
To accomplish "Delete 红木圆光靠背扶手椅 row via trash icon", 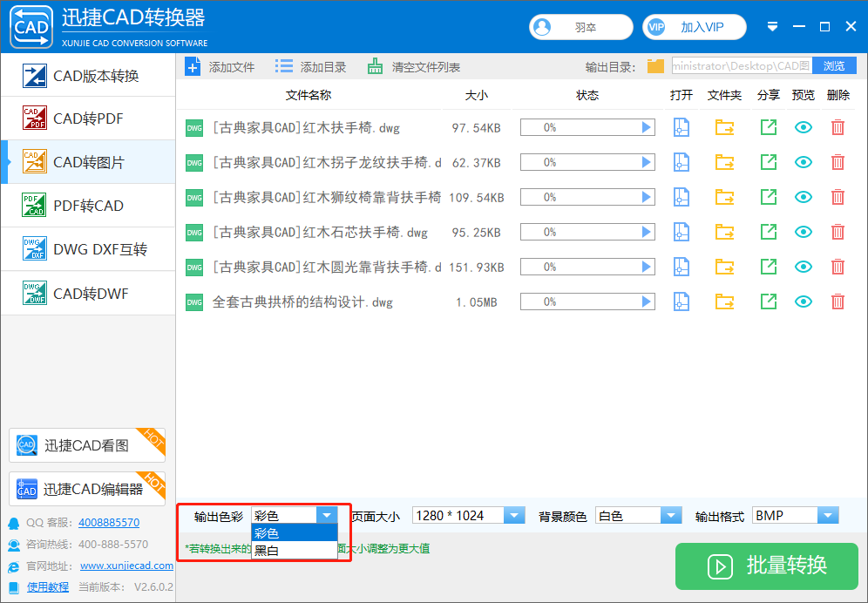I will 837,267.
